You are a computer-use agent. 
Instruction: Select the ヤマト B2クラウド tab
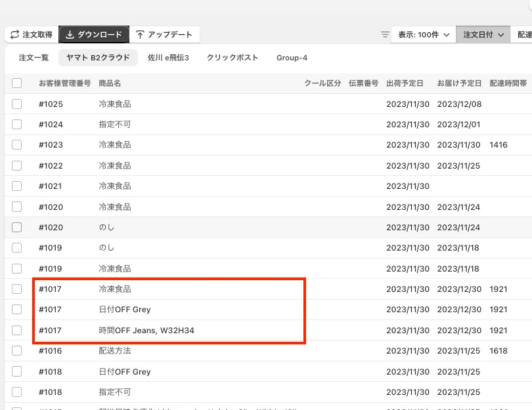tap(98, 58)
